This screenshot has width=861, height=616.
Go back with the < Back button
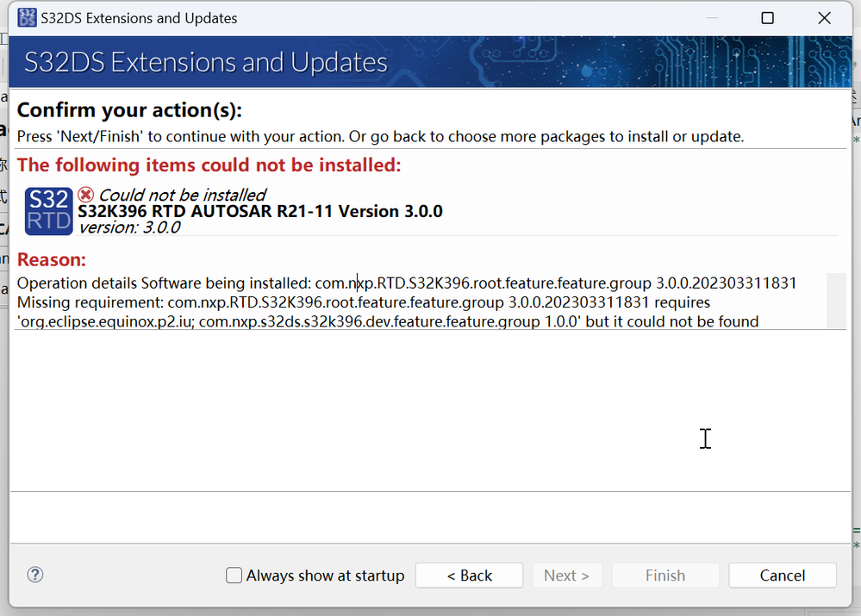pyautogui.click(x=470, y=576)
